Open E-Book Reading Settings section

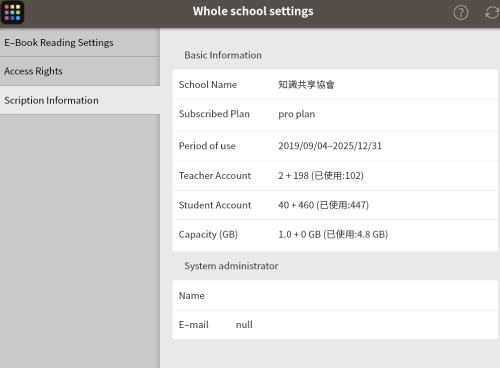(x=80, y=43)
